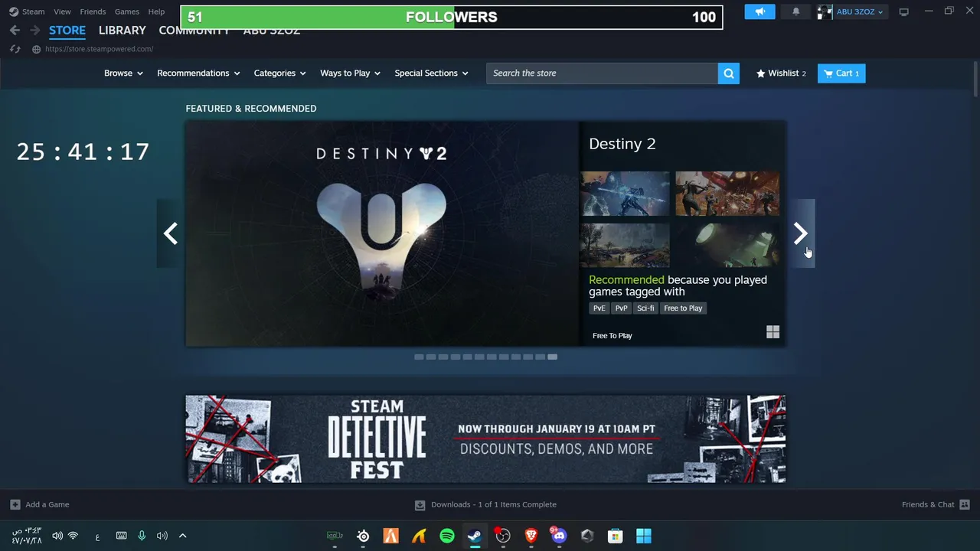This screenshot has height=551, width=980.
Task: Open the View menu
Action: [x=62, y=11]
